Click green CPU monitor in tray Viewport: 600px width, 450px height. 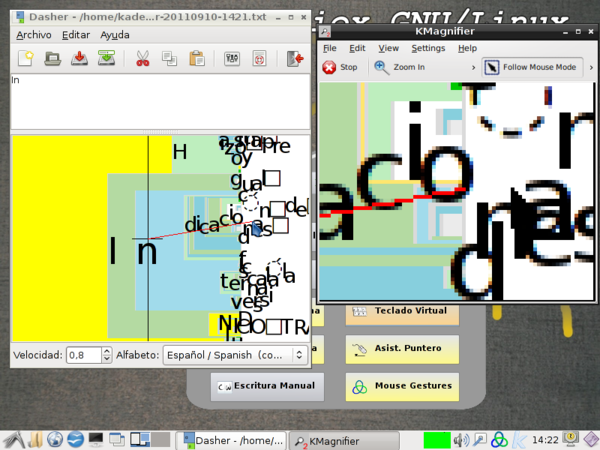[x=437, y=440]
